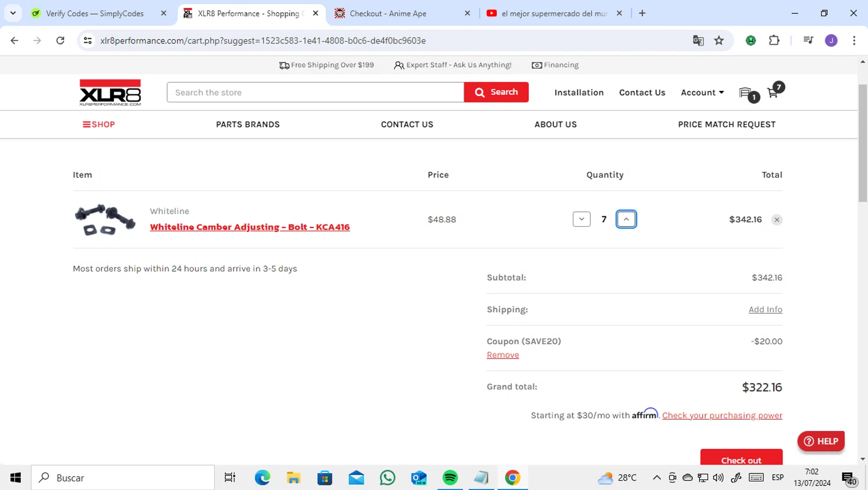Click the Check out button

[741, 457]
